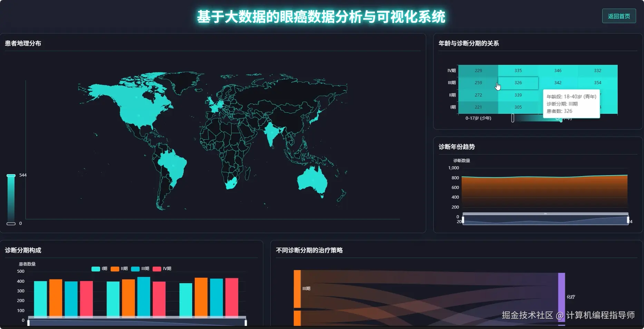Select heatmap cell with value 229

point(478,71)
